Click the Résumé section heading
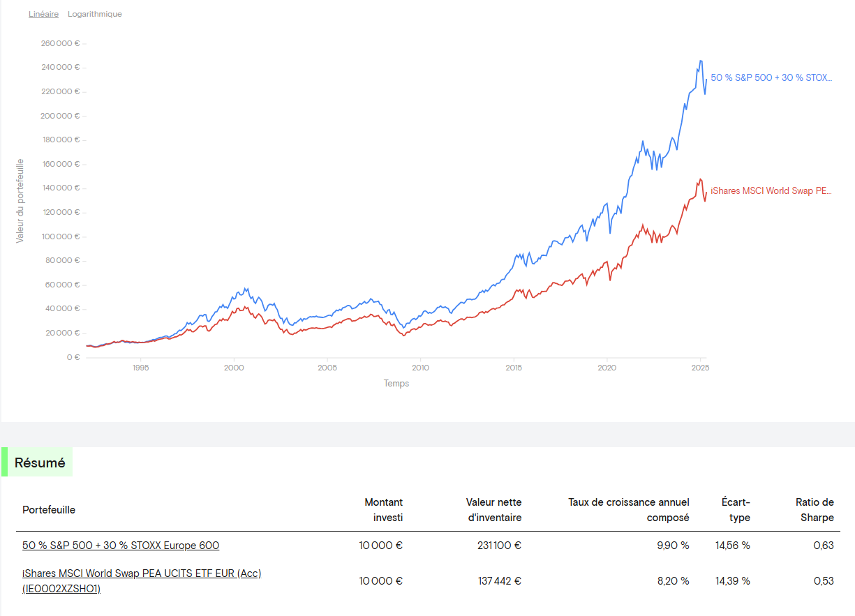This screenshot has height=616, width=855. point(40,463)
